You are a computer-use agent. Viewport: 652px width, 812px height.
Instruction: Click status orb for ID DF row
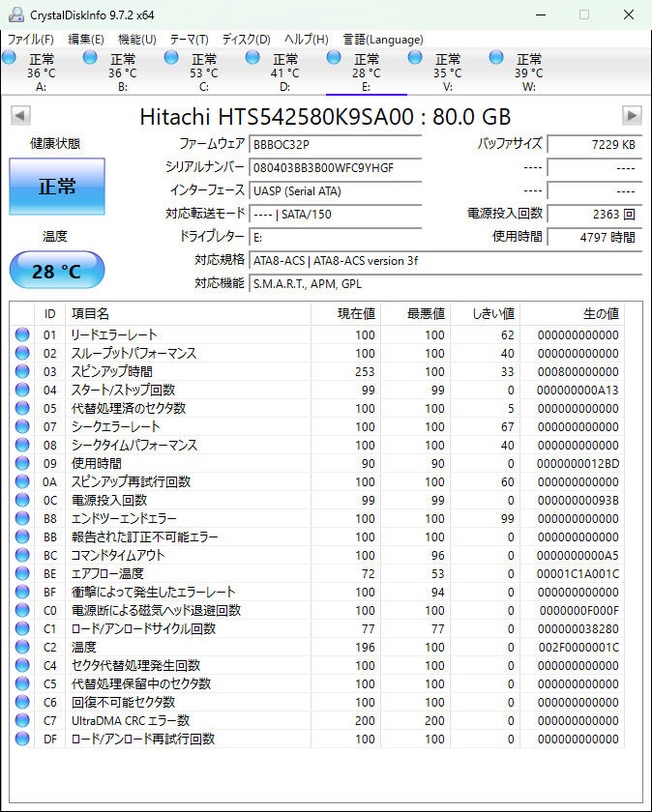(x=22, y=739)
